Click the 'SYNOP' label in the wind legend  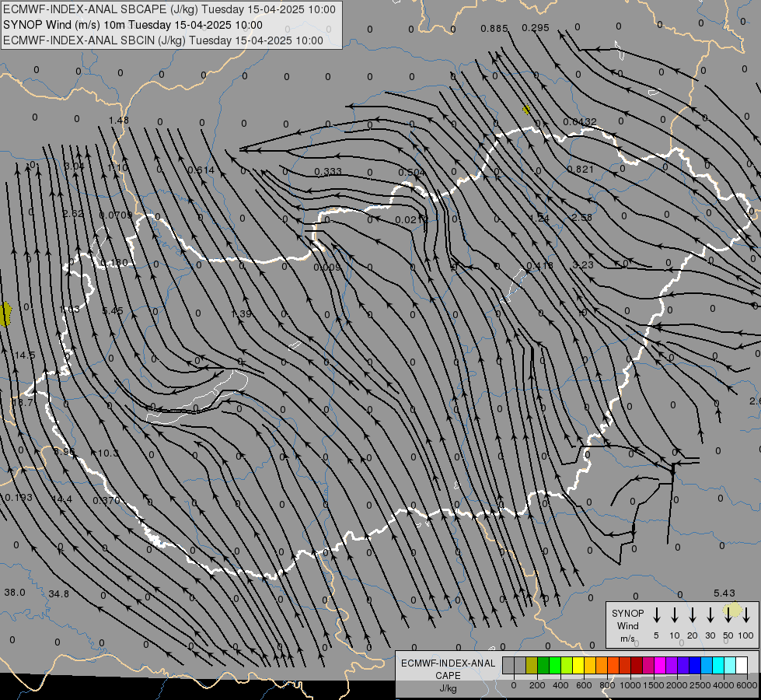click(627, 614)
